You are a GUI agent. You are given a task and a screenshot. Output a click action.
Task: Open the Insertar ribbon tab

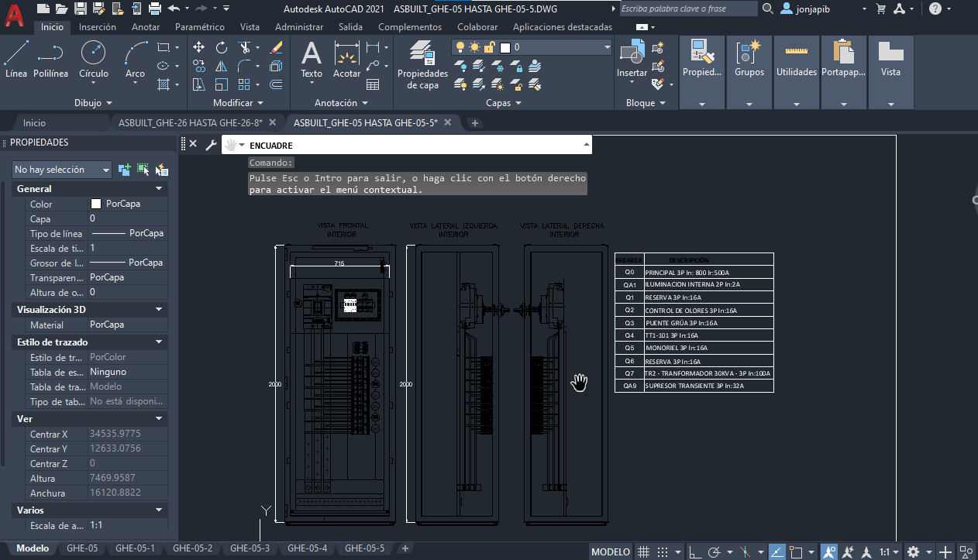click(98, 27)
